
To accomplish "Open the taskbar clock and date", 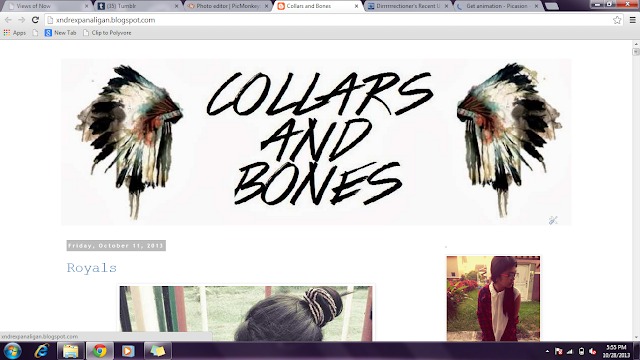I will click(x=616, y=351).
